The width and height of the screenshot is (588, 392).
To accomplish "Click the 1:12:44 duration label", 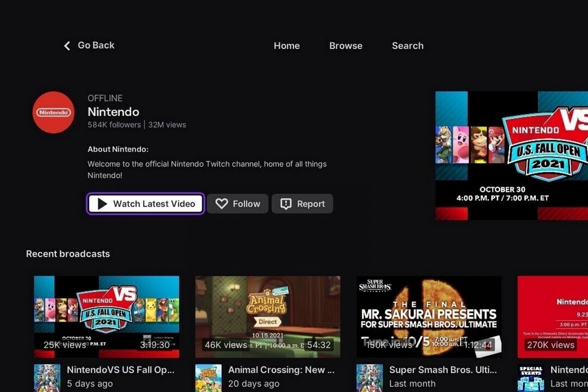I will click(478, 345).
